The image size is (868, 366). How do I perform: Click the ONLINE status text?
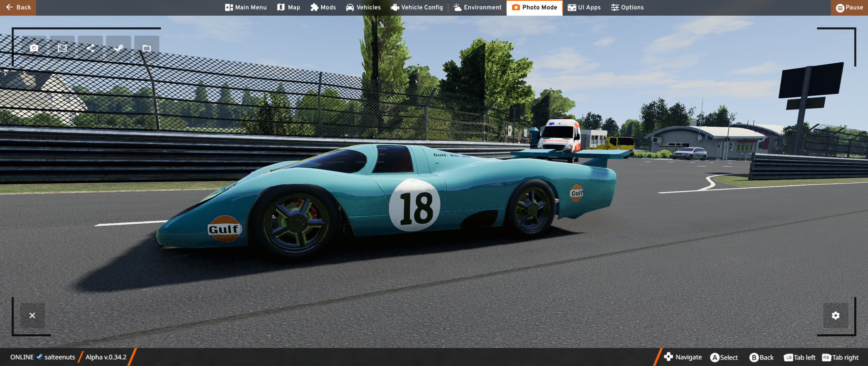pyautogui.click(x=22, y=357)
